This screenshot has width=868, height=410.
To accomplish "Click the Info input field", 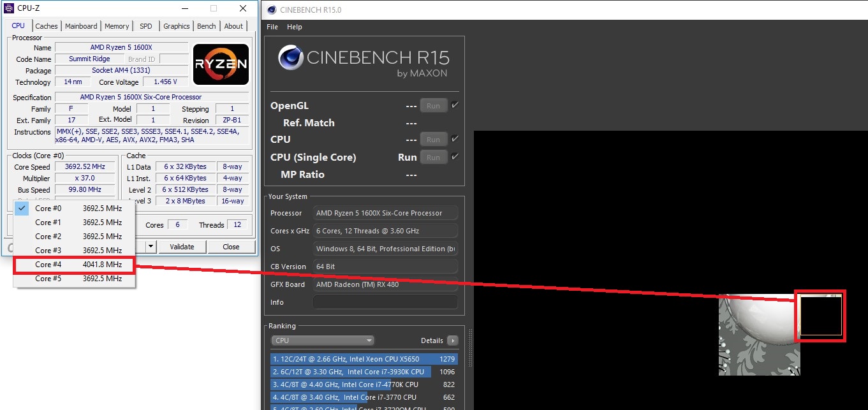I will (385, 302).
